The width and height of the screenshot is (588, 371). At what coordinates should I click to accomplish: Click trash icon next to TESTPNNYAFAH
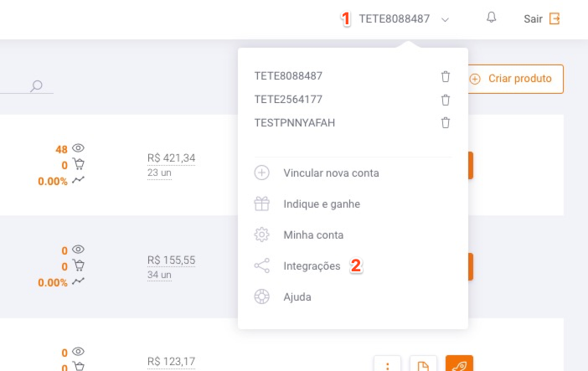point(445,122)
